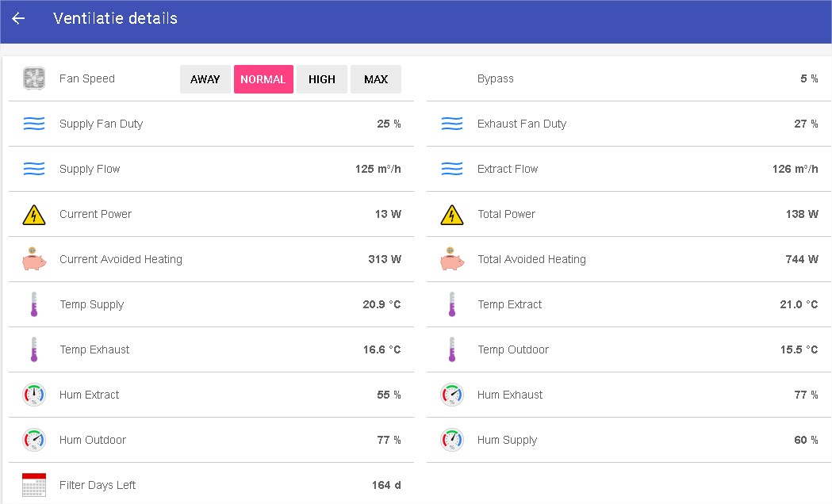Open Temp Outdoor value 15.5 °C
832x504 pixels.
[799, 350]
